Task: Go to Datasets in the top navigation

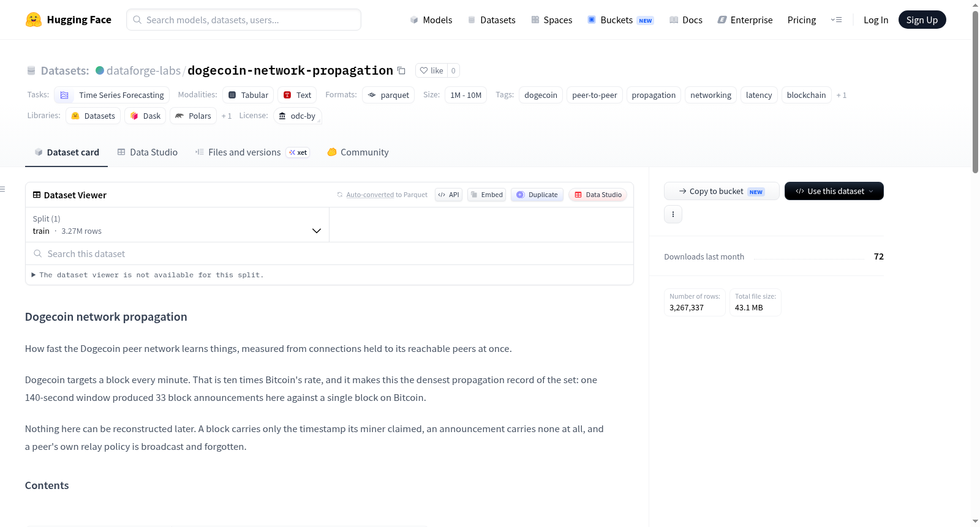Action: pos(491,20)
